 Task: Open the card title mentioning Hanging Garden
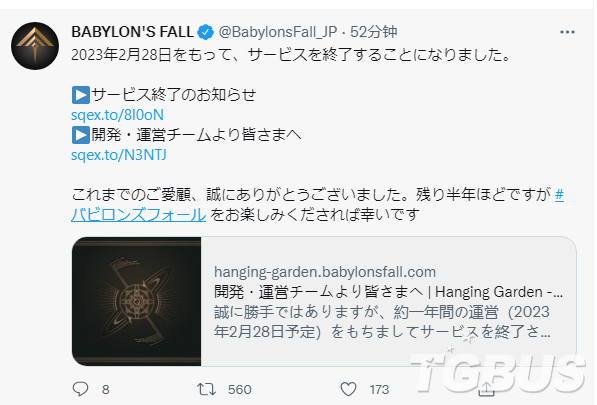tap(388, 292)
